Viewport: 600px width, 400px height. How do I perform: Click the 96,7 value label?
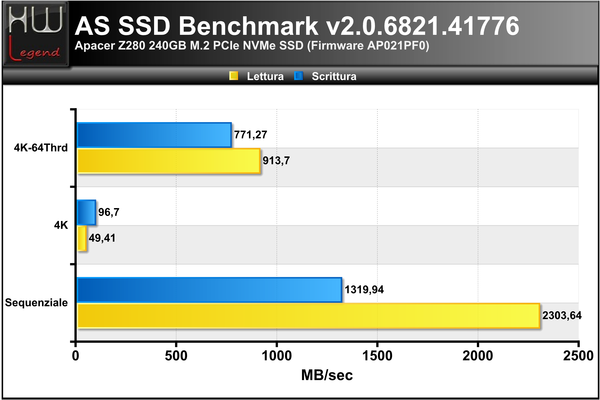(109, 212)
